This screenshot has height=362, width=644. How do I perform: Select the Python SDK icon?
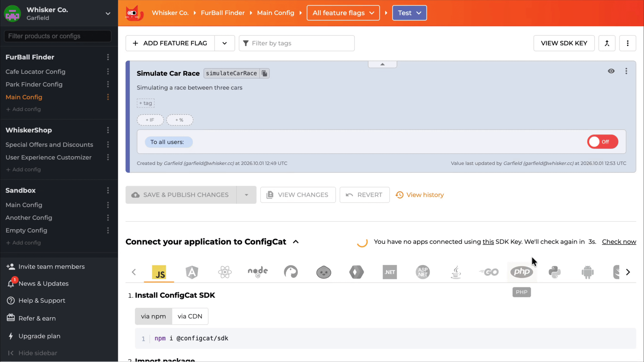(x=555, y=272)
